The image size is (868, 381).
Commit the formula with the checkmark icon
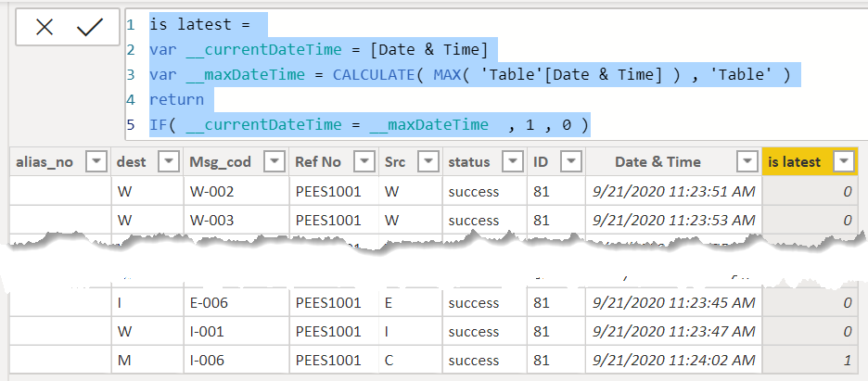90,27
